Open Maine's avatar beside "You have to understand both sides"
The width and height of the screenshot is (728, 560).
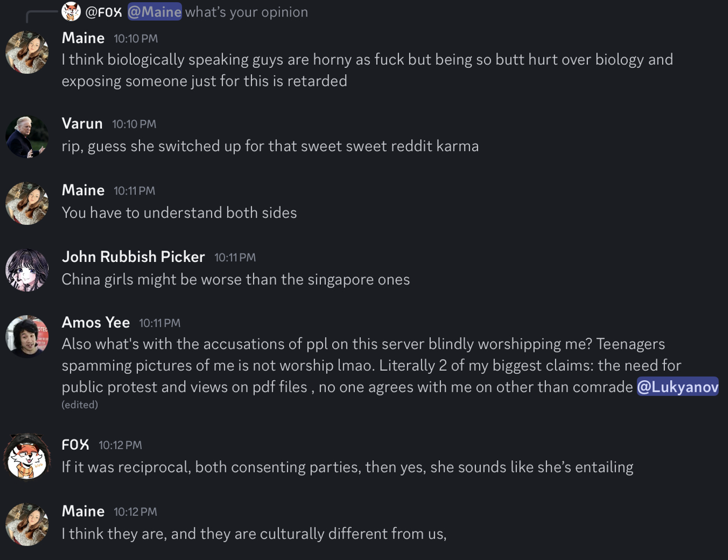point(27,204)
